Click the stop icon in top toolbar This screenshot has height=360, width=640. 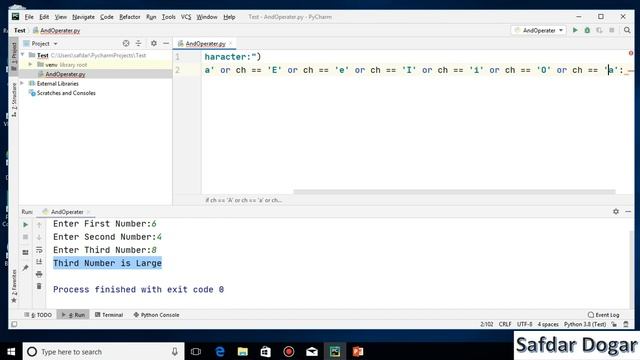[611, 30]
